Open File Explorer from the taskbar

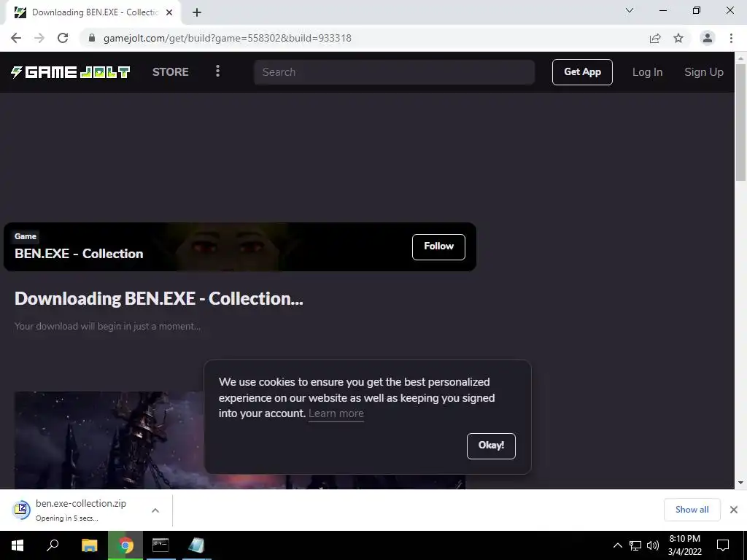[89, 545]
